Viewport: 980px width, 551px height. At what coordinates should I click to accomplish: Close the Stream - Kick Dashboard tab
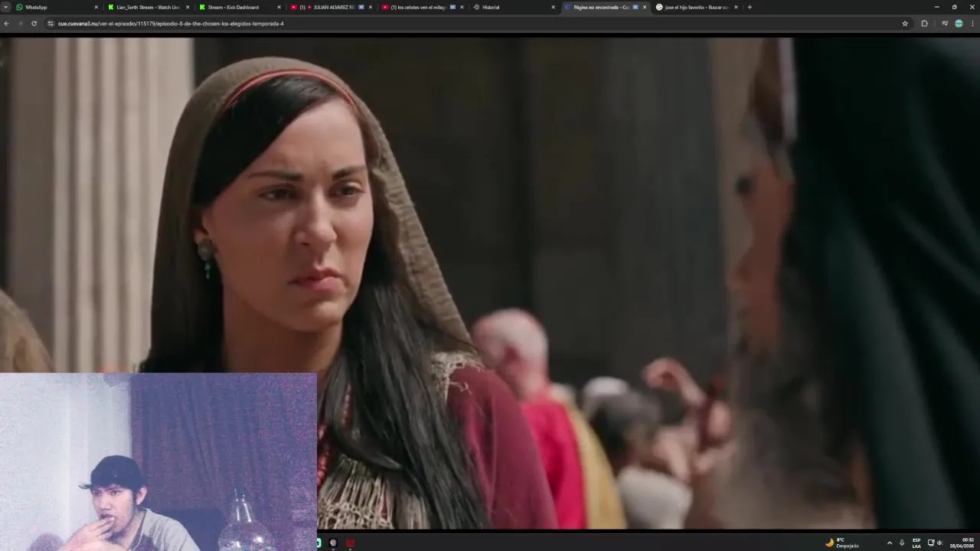point(279,7)
